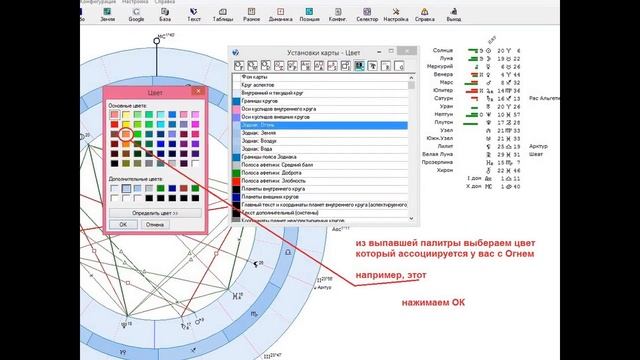Pick the pure red swatch in Основные цвета
Viewport: 640px width, 360px height.
115,124
